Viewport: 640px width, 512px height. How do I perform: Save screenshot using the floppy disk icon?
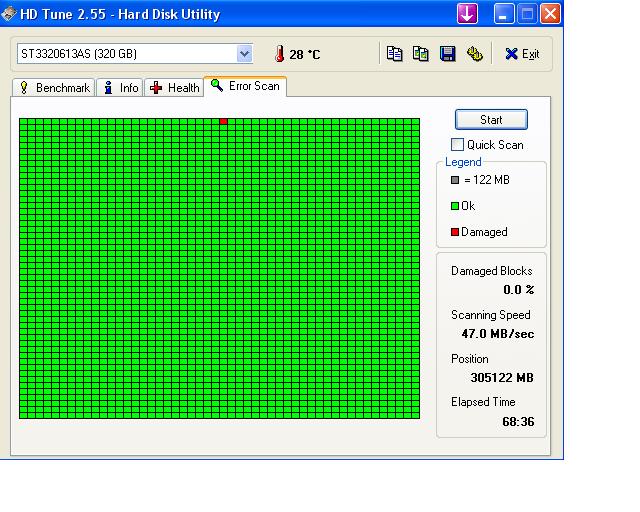point(448,54)
